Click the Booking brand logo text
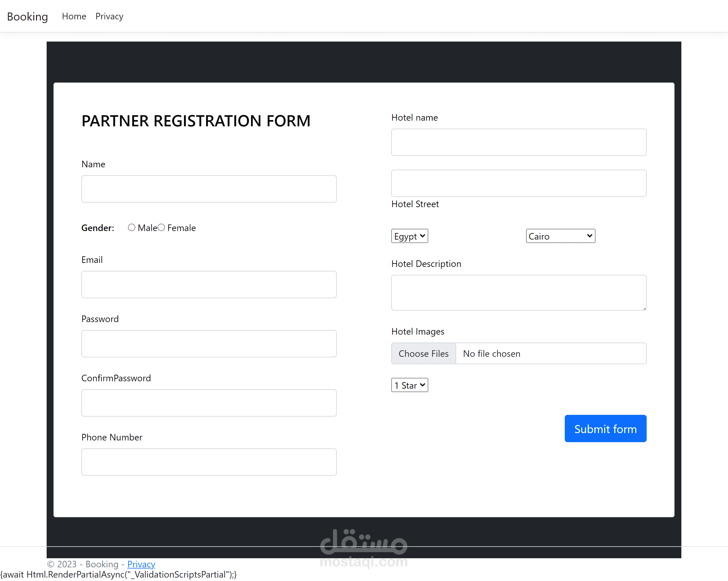 [x=27, y=16]
